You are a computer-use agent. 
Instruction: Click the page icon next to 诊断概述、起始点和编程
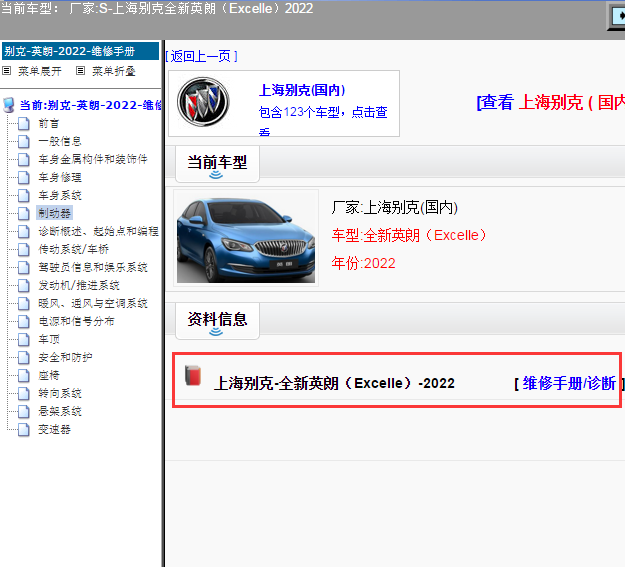[24, 231]
